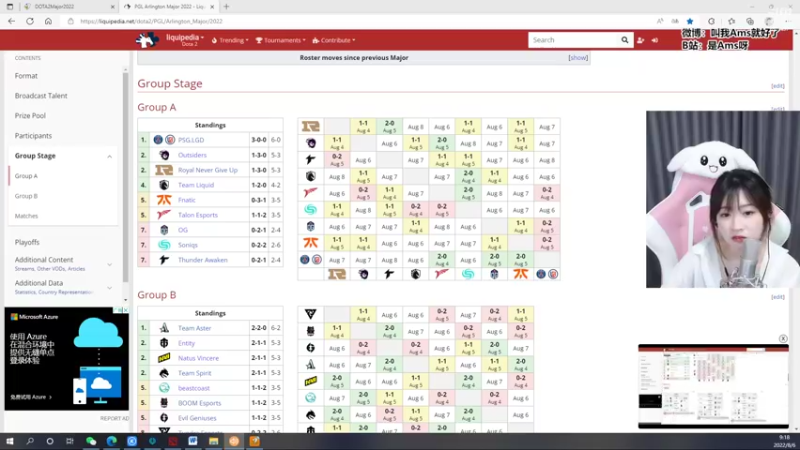Screen dimensions: 800x450
Task: Go to Playoffs in contents
Action: coord(27,242)
